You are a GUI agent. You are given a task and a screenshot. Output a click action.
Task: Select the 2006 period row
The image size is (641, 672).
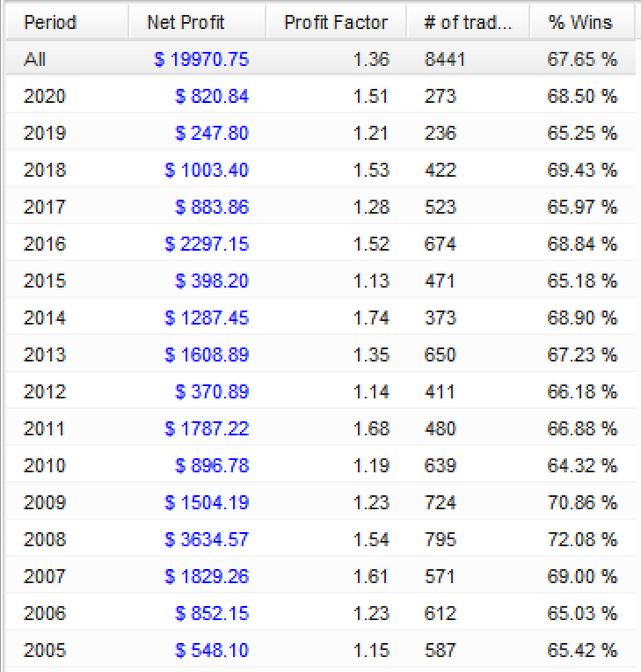coord(44,614)
